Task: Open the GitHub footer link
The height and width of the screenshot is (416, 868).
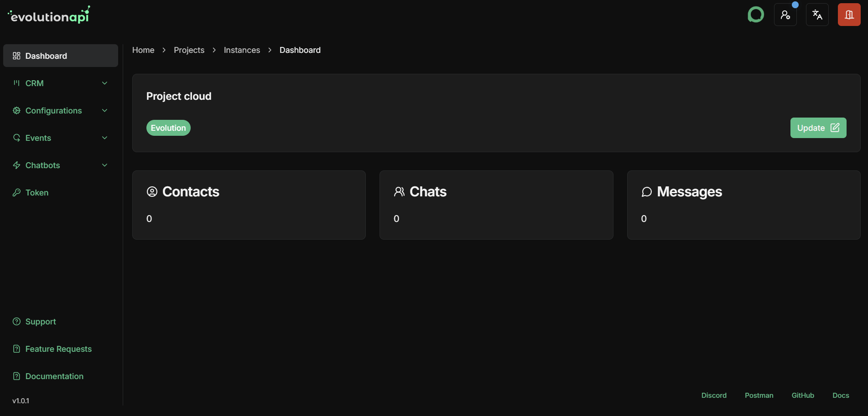Action: pyautogui.click(x=803, y=395)
